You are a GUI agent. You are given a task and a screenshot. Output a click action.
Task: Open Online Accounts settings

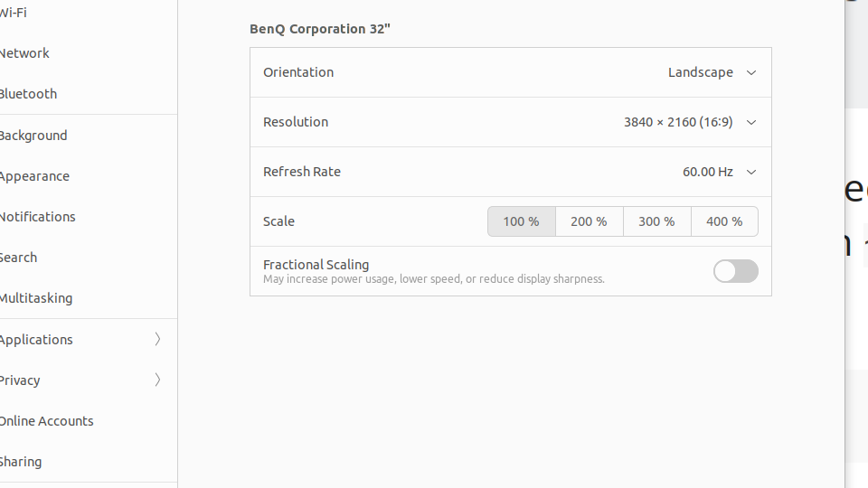click(x=46, y=421)
